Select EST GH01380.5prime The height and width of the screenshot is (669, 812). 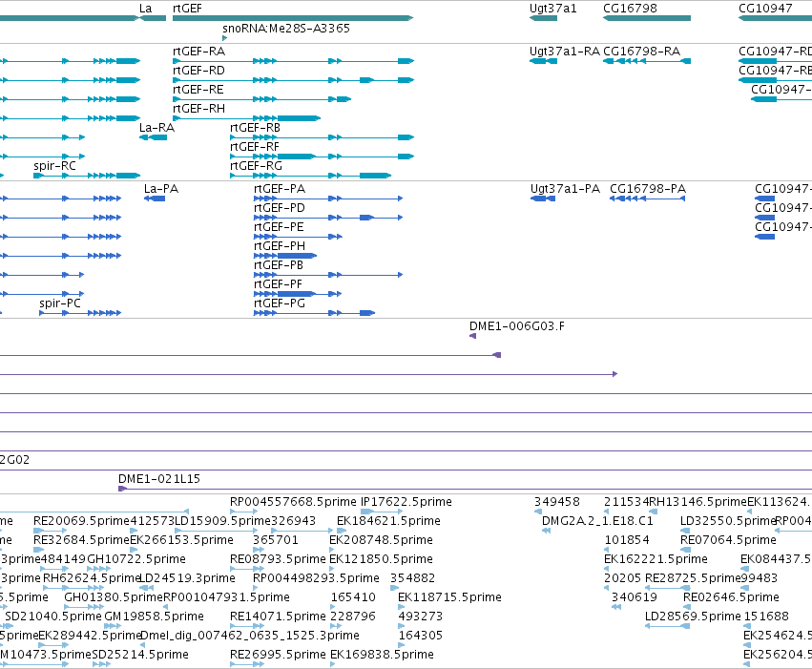114,597
